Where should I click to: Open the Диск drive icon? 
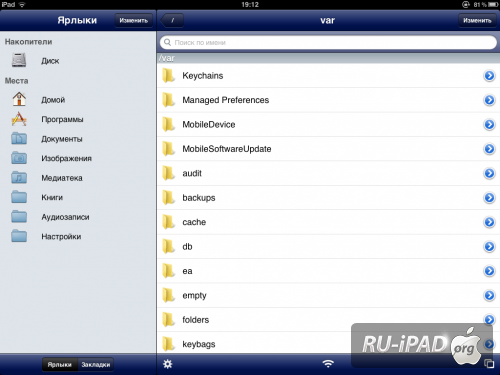coord(19,60)
